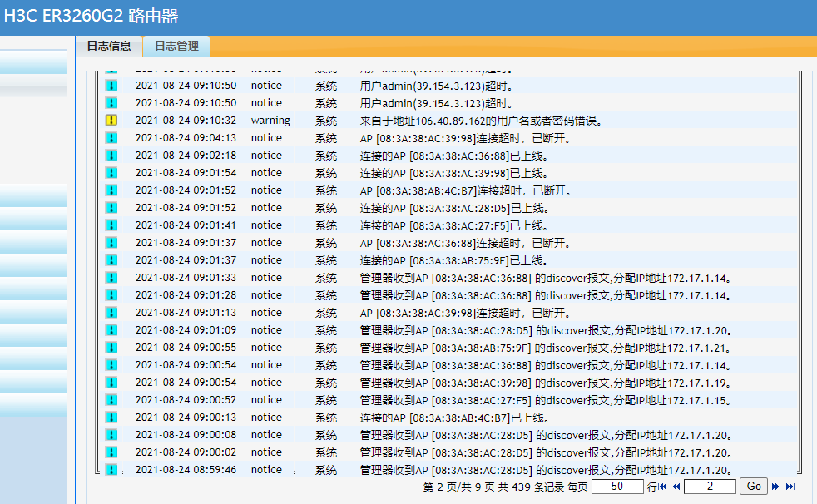Click timestamp '2021-08-24 09:00:02'
The image size is (817, 504).
(186, 452)
